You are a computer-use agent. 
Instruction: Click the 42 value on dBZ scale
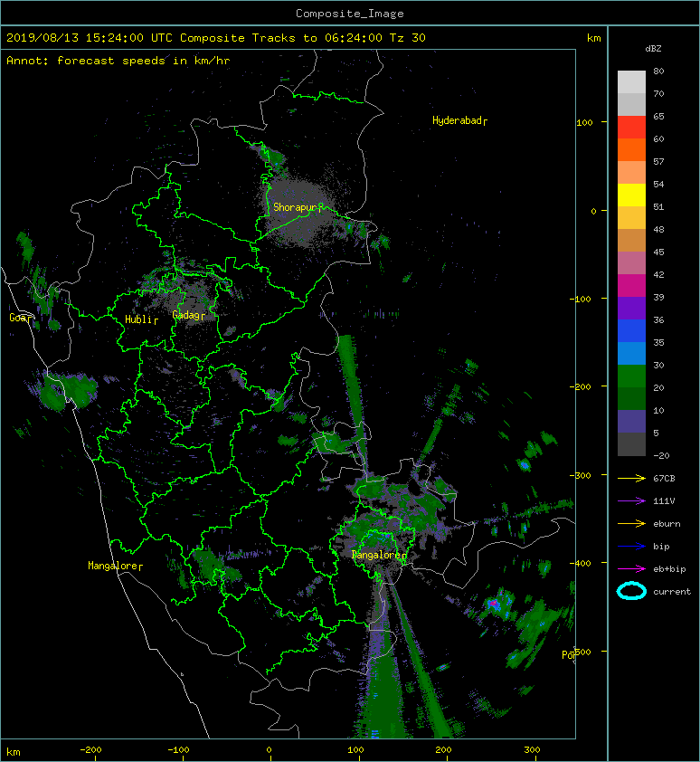click(658, 274)
